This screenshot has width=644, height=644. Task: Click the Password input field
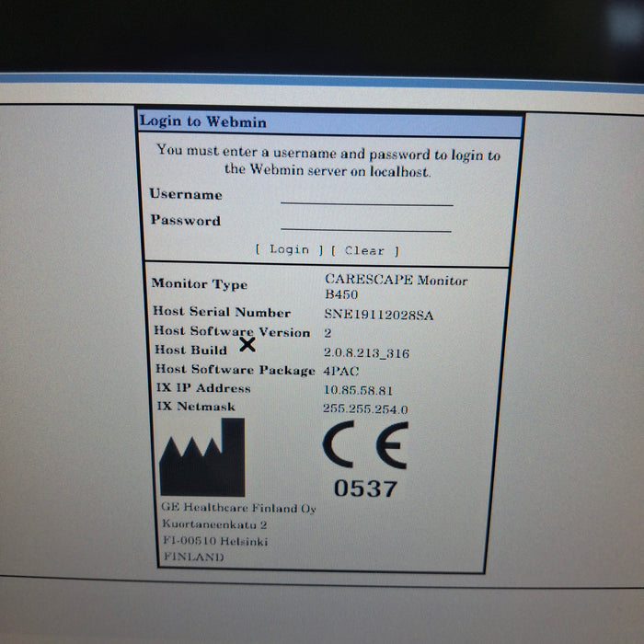click(366, 222)
